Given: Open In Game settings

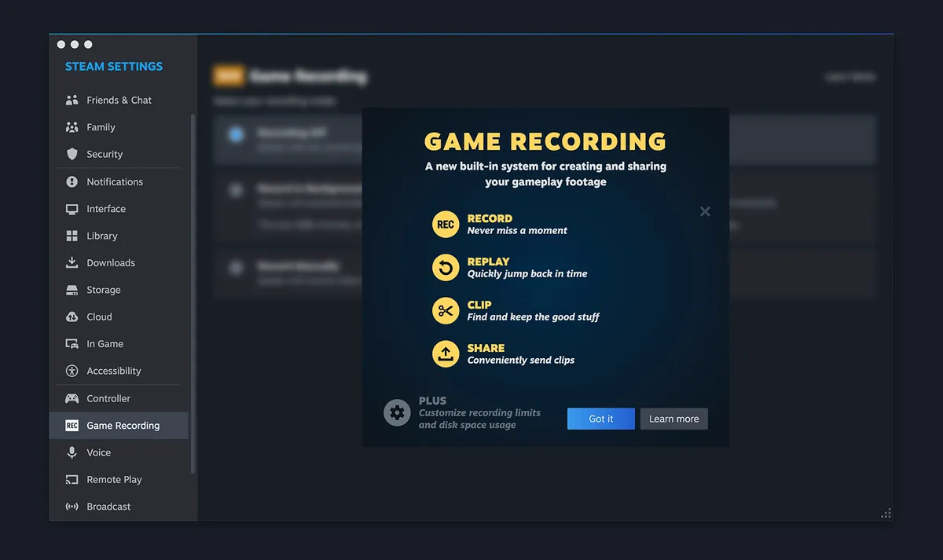Looking at the screenshot, I should tap(119, 344).
